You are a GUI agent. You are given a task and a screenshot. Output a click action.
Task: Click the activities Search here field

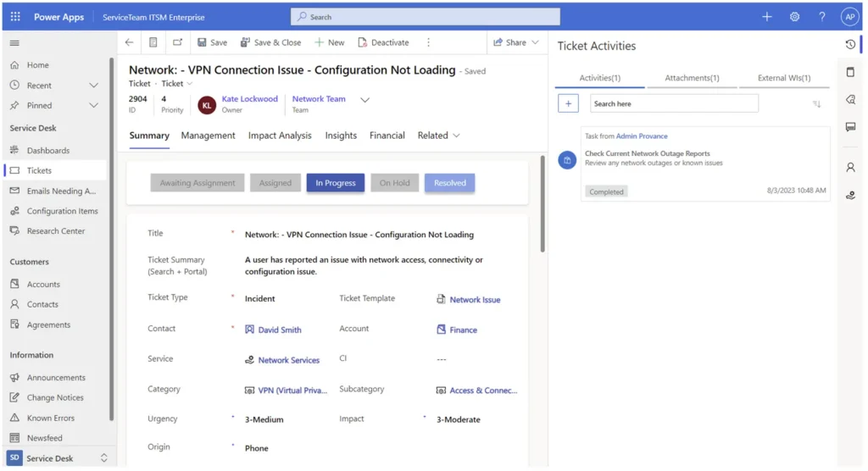tap(674, 103)
